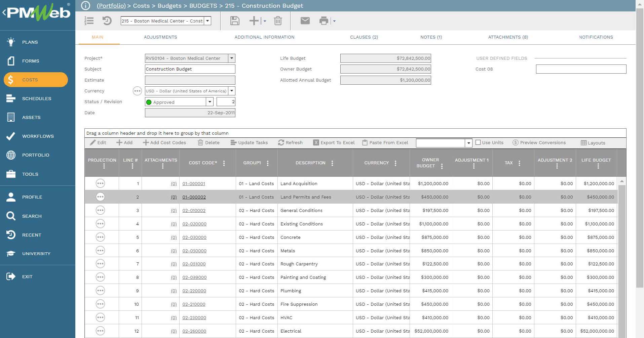Expand the print options dropdown arrow
The height and width of the screenshot is (338, 644).
coord(334,21)
